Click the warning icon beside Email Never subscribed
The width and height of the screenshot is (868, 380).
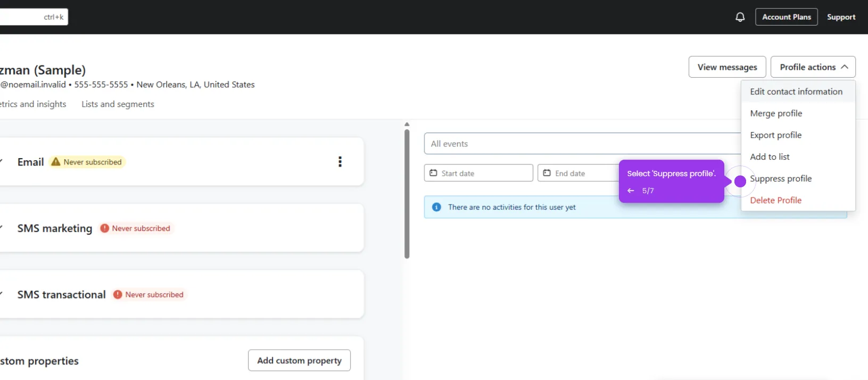tap(55, 162)
